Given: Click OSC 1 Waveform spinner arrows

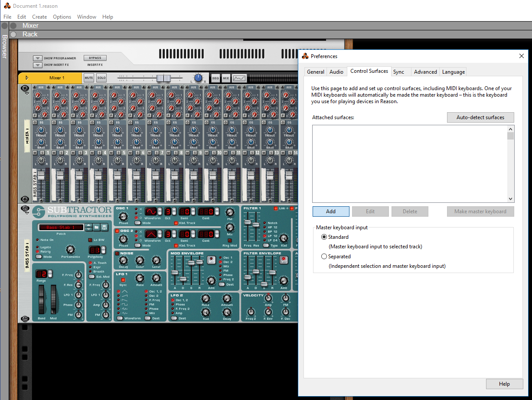Looking at the screenshot, I should click(x=160, y=211).
